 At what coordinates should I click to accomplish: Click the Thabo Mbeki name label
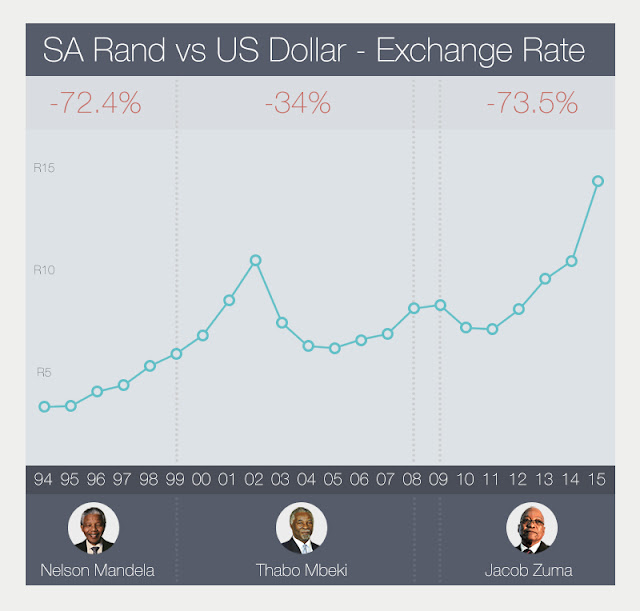302,571
